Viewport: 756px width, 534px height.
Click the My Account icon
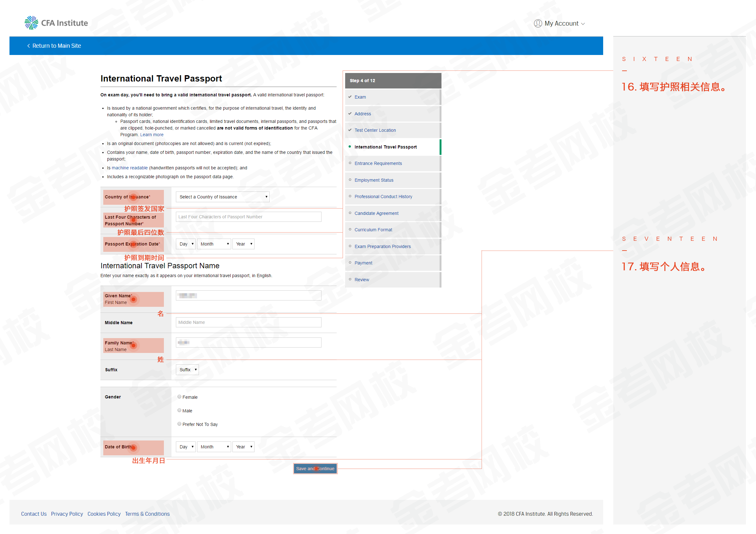[538, 23]
